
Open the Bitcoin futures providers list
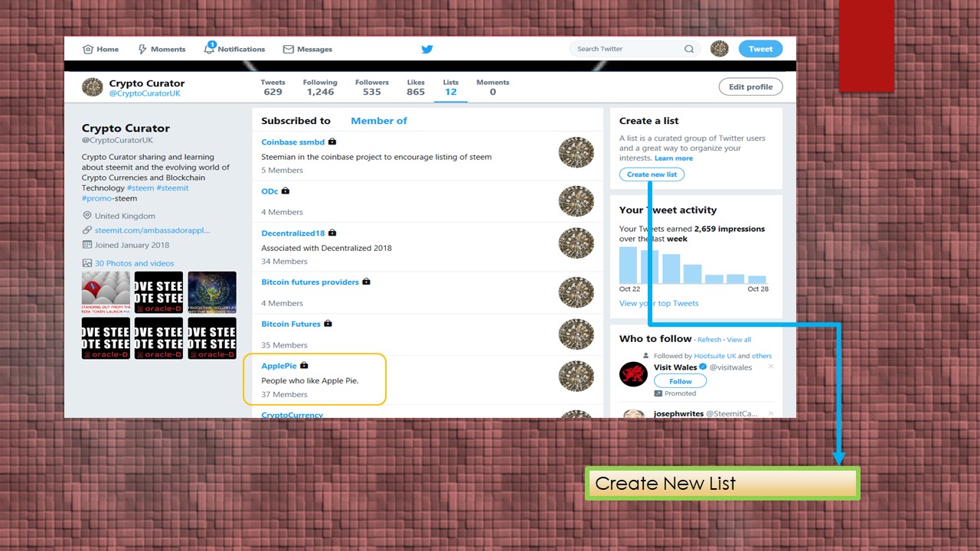(x=310, y=282)
